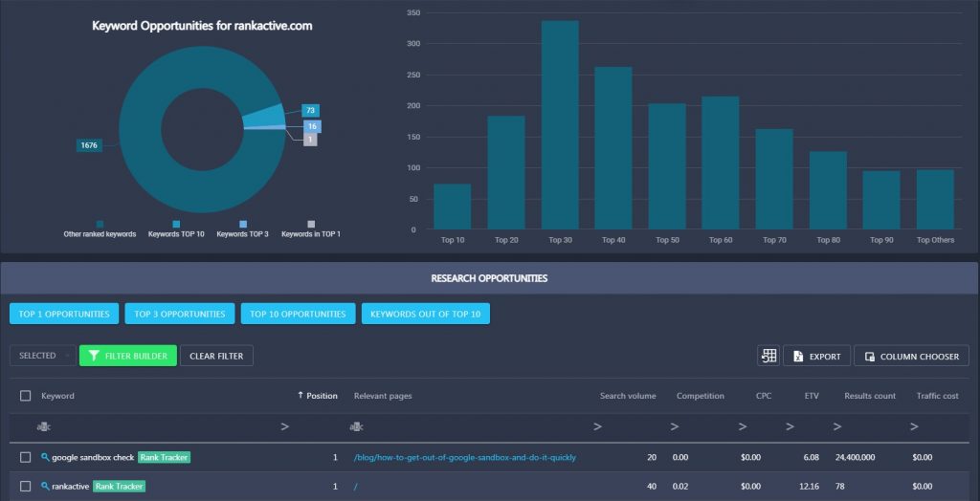Click Rank Tracker badge on google sandbox check
The height and width of the screenshot is (501, 980).
pos(164,457)
